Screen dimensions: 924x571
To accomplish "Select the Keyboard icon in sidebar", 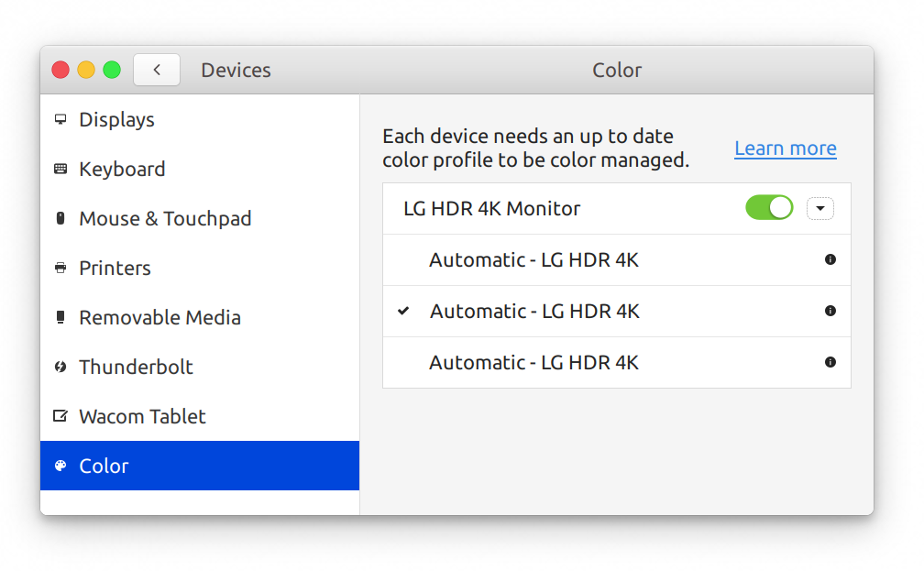I will pos(60,169).
